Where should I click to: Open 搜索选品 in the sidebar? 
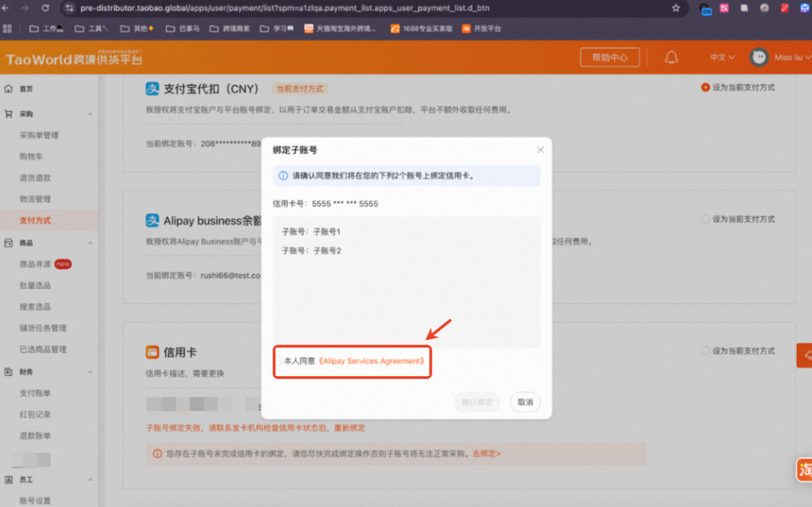(36, 307)
